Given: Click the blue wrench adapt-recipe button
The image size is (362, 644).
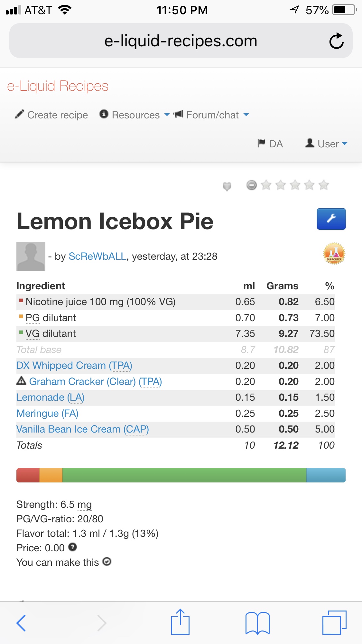Looking at the screenshot, I should pos(331,219).
